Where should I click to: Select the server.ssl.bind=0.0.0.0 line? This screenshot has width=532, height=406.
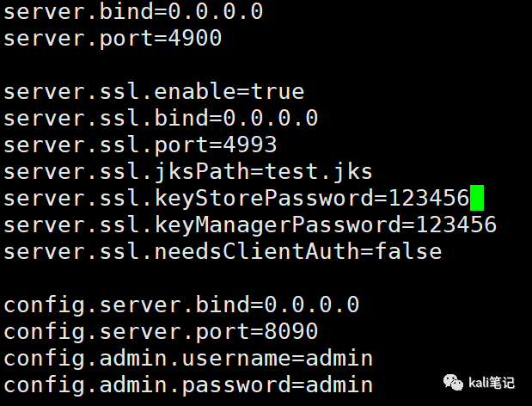[161, 118]
